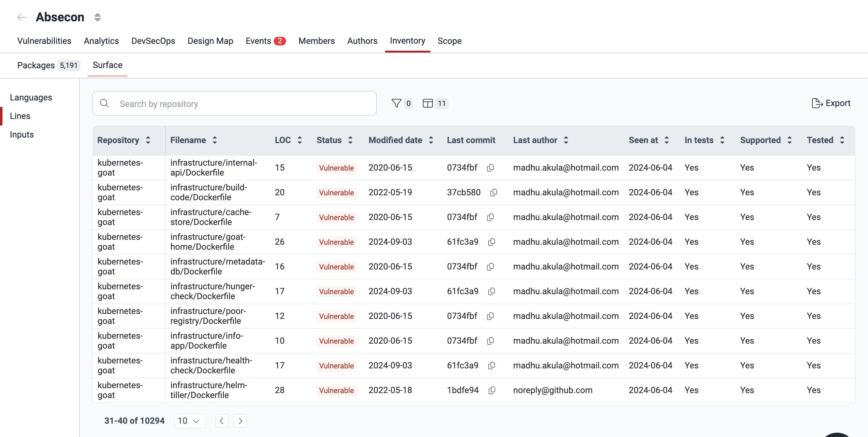This screenshot has height=437, width=868.
Task: Toggle sort on the LOC column
Action: click(x=300, y=140)
